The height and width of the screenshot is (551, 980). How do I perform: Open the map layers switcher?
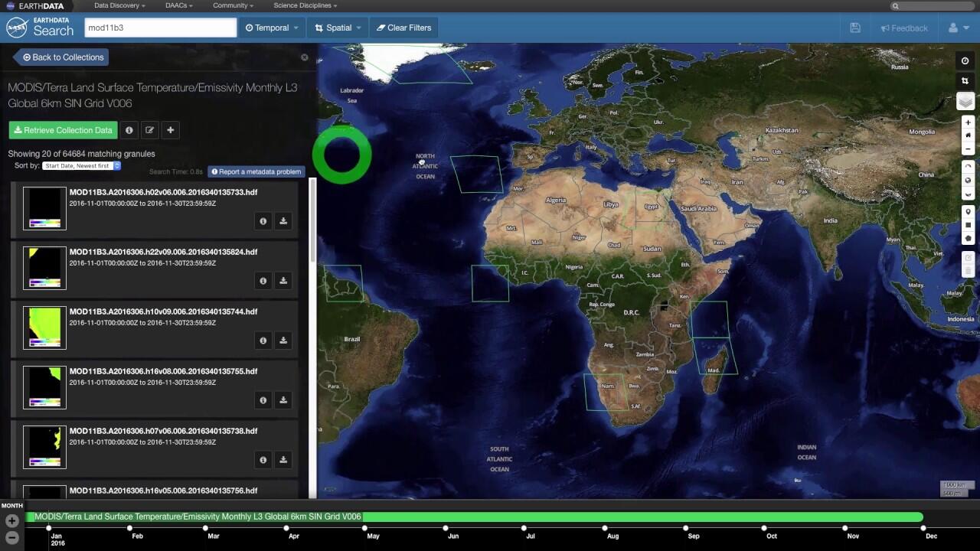point(965,101)
